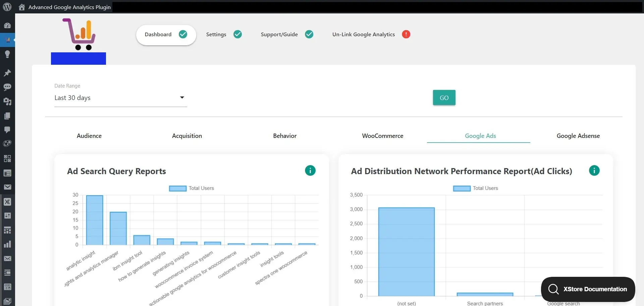
Task: Switch to the WooCommerce tab
Action: click(383, 136)
